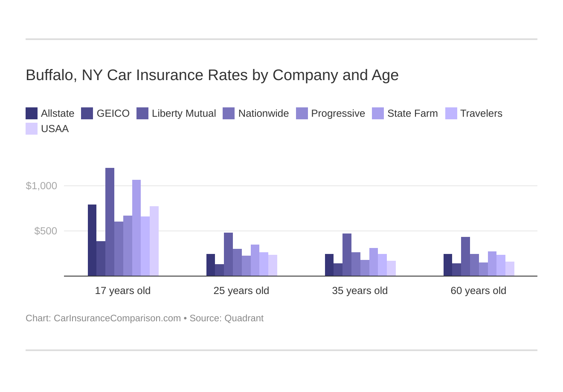Image resolution: width=563 pixels, height=392 pixels.
Task: Click the USAA bar for 17 years old
Action: click(x=154, y=241)
